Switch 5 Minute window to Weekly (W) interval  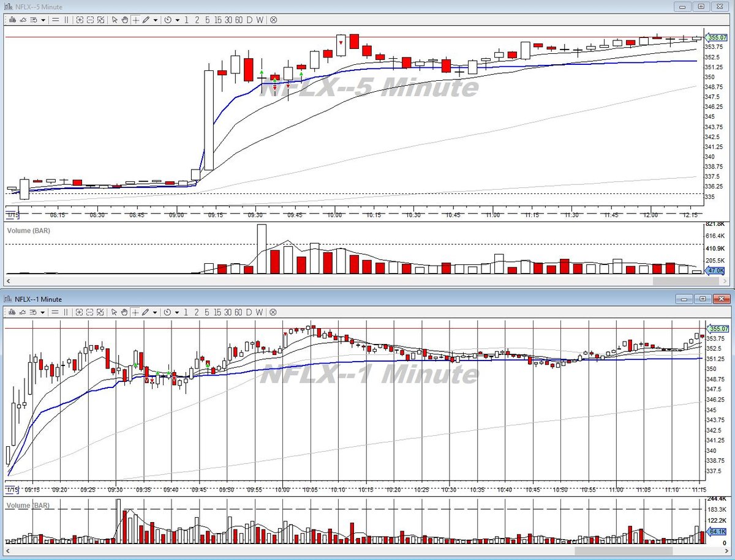click(x=260, y=20)
